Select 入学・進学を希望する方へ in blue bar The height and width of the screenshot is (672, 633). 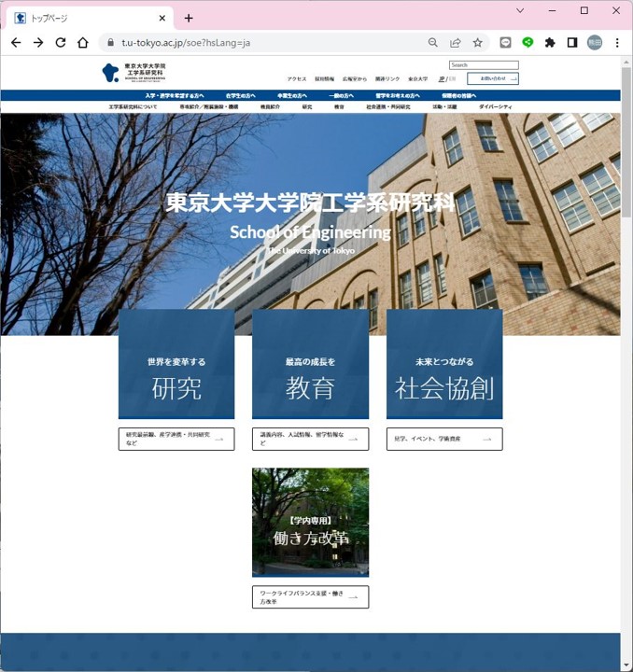coord(175,95)
